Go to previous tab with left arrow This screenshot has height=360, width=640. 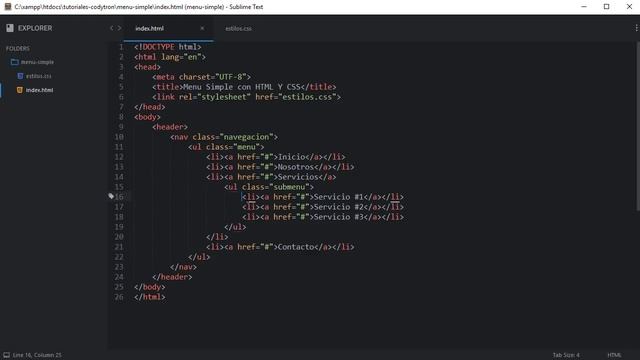coord(111,28)
